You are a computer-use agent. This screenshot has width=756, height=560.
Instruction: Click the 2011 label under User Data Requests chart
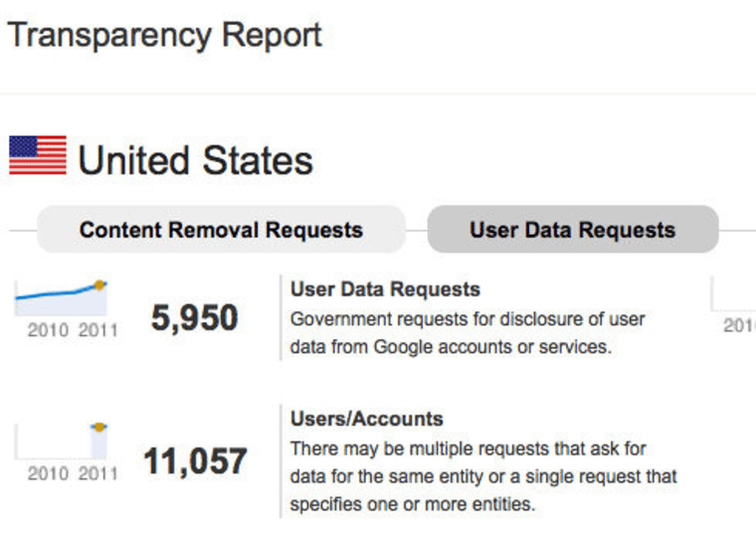pyautogui.click(x=97, y=330)
